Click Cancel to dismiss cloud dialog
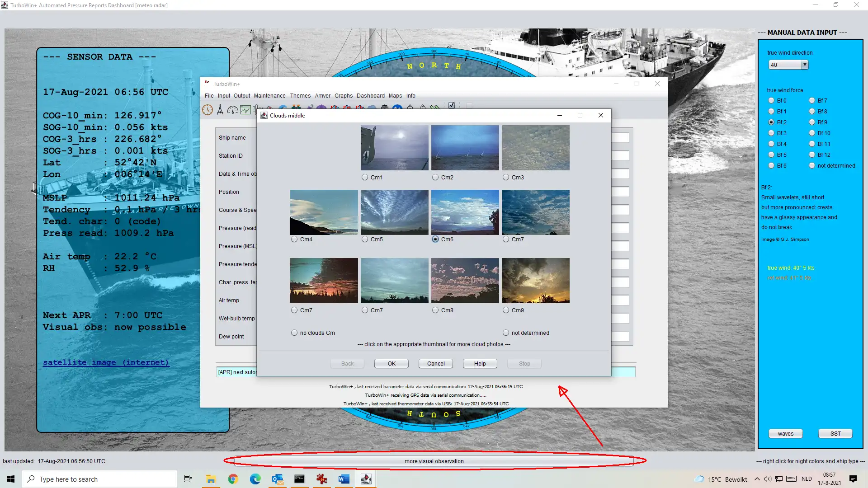Viewport: 868px width, 488px height. (x=436, y=363)
